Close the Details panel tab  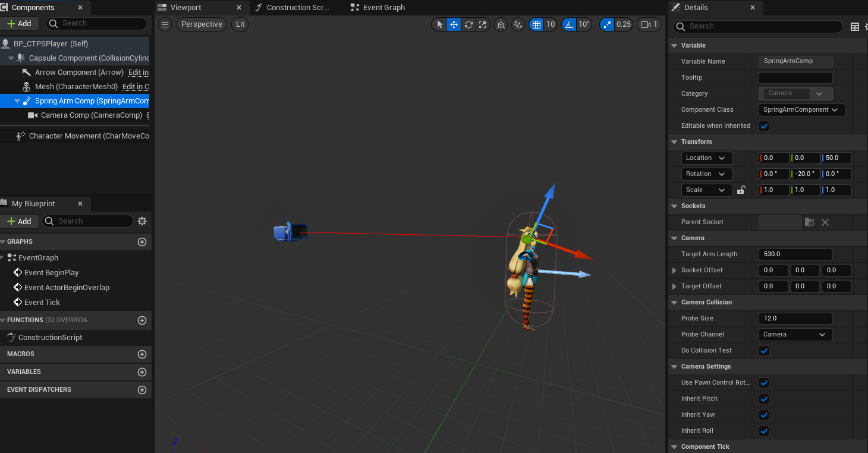pyautogui.click(x=753, y=8)
